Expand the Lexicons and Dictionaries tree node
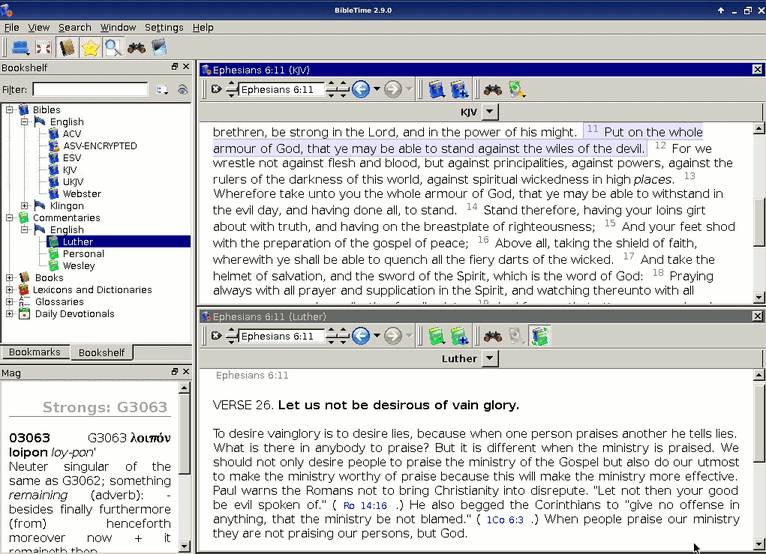The width and height of the screenshot is (766, 554). [10, 290]
